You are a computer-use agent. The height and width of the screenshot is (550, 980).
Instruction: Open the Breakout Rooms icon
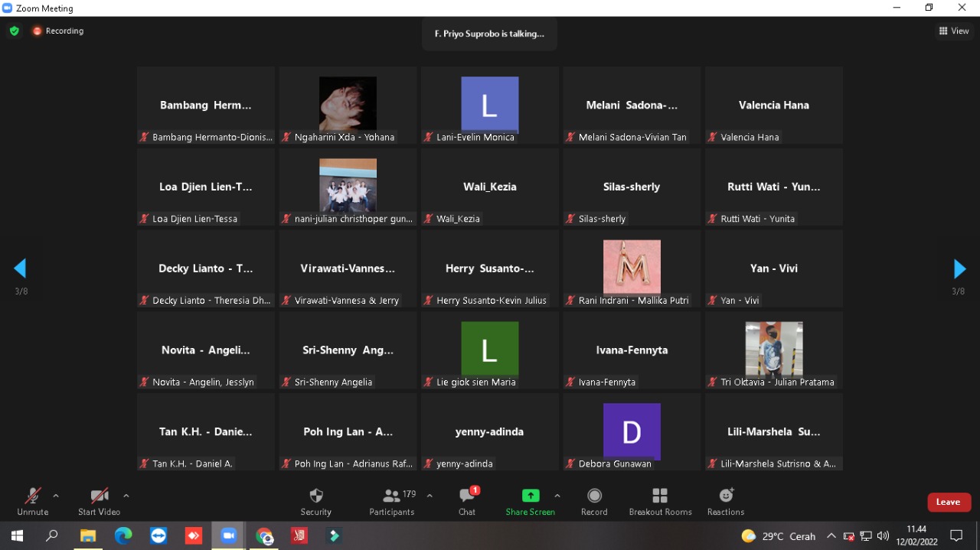tap(660, 496)
